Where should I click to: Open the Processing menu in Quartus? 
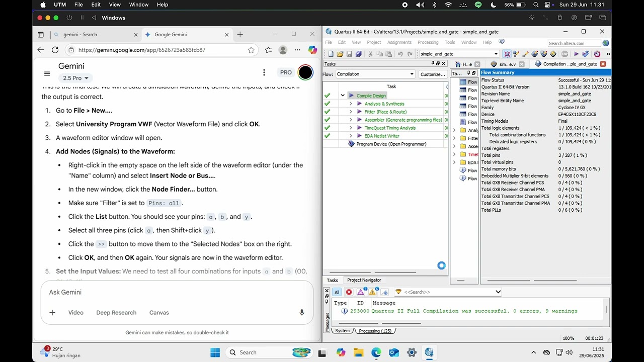tap(428, 42)
